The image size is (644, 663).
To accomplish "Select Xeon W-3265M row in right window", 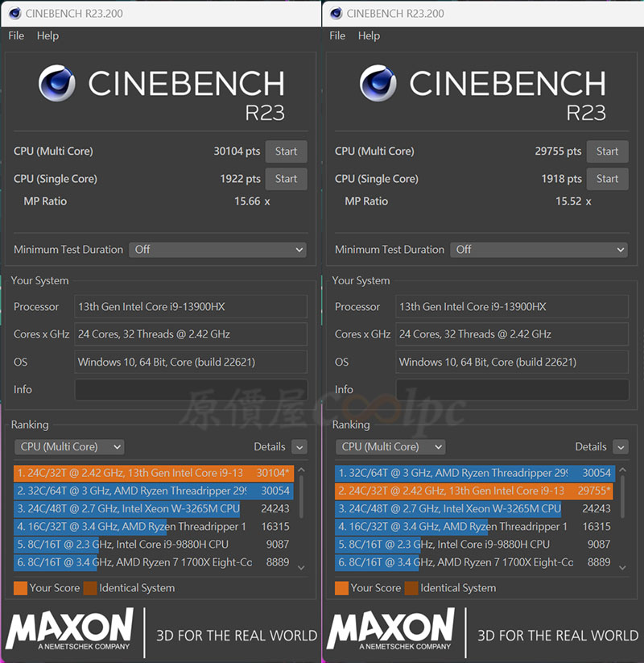I will coord(475,508).
